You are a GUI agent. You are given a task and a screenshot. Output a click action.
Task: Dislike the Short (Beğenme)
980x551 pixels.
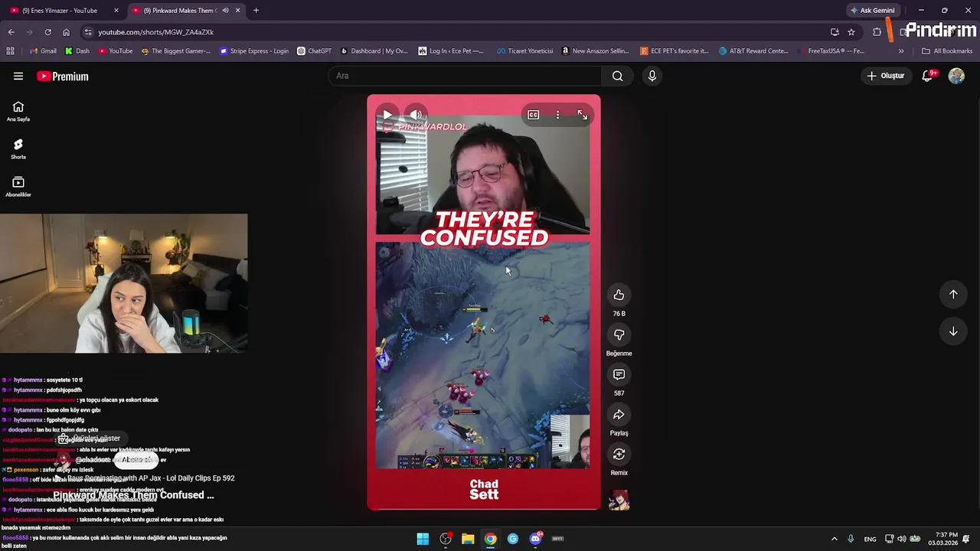(x=619, y=335)
